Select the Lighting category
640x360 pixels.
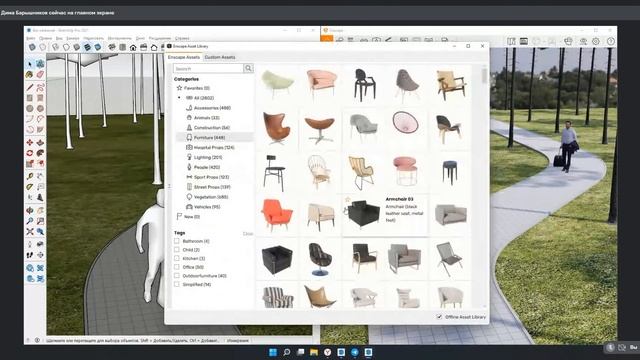[x=204, y=157]
